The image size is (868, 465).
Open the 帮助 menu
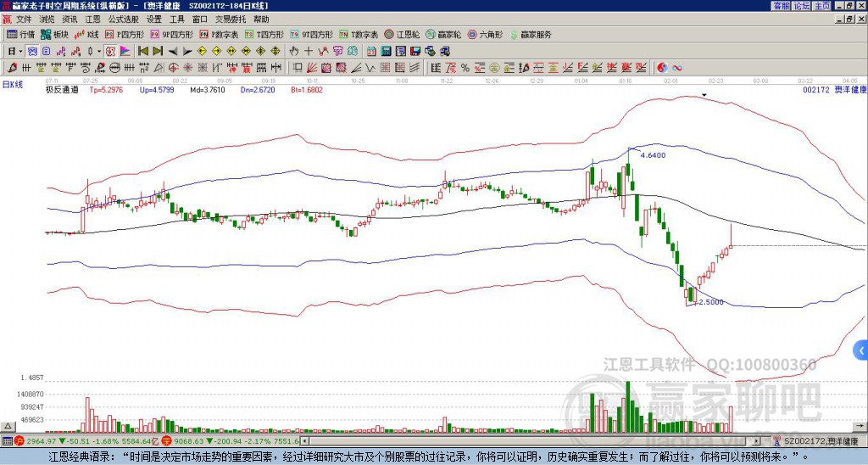pyautogui.click(x=261, y=20)
